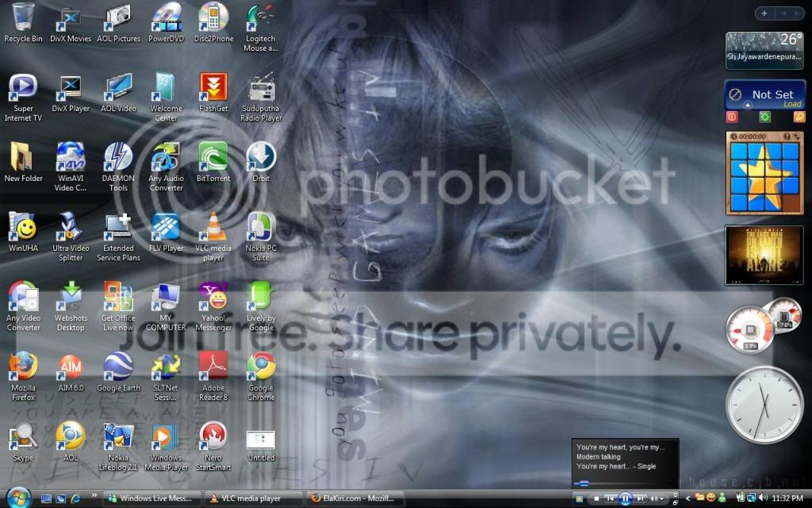
Task: Skip to next track in media toolbar
Action: tap(641, 498)
